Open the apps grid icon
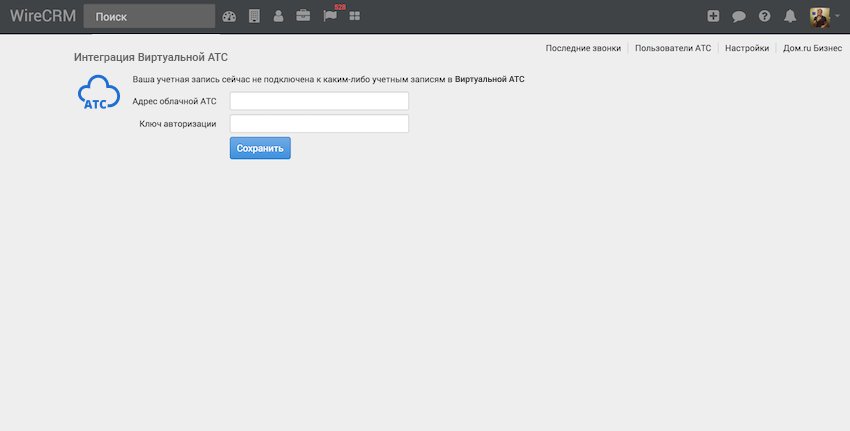The image size is (850, 431). 354,16
